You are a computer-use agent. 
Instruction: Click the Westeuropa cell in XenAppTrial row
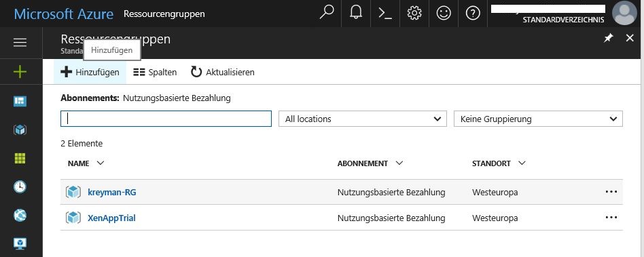pyautogui.click(x=495, y=218)
